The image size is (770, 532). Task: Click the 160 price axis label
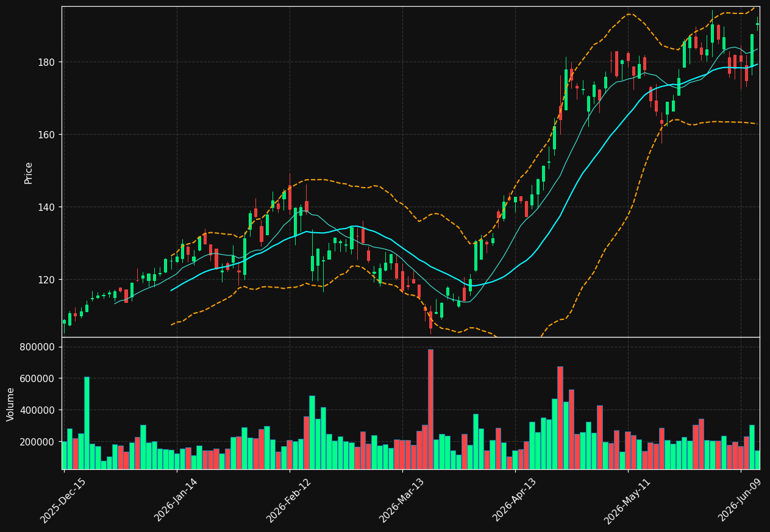(48, 135)
